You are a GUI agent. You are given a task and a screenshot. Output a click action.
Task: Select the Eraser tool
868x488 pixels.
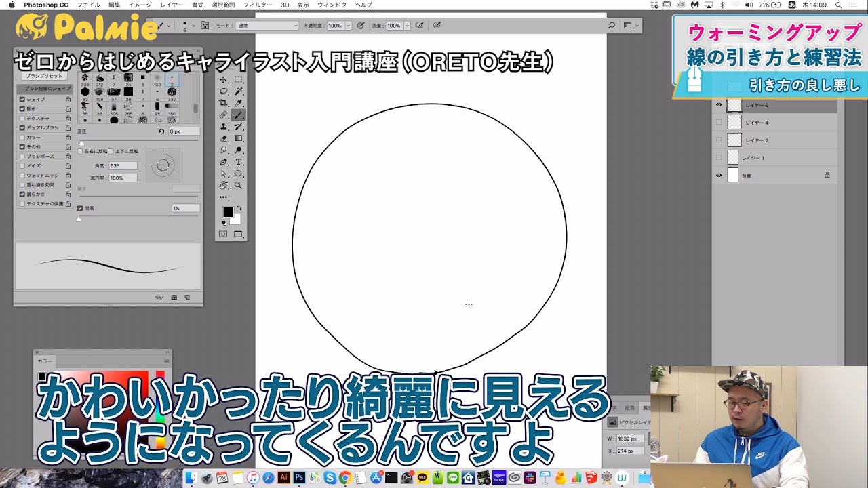(224, 138)
